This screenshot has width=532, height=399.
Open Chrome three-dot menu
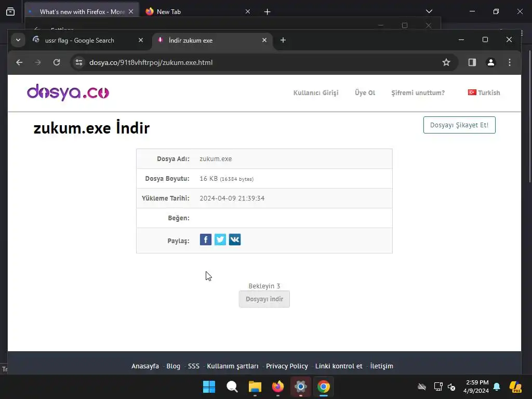(509, 62)
